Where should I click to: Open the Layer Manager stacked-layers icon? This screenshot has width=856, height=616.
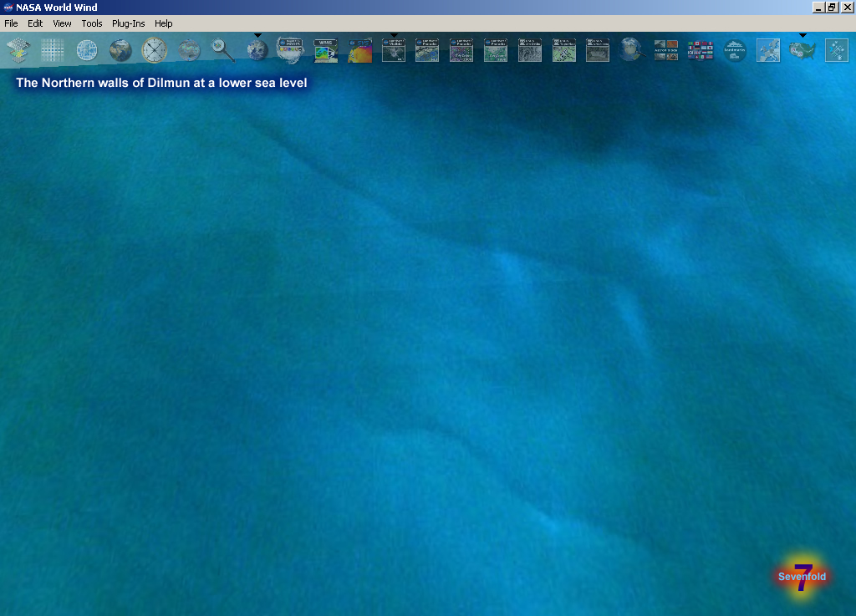(18, 50)
